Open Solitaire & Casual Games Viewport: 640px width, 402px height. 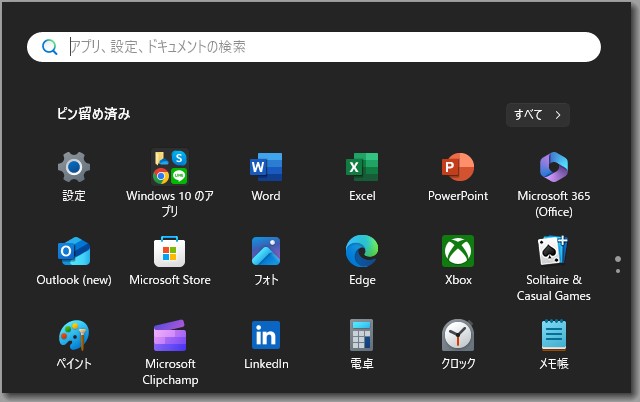(554, 268)
